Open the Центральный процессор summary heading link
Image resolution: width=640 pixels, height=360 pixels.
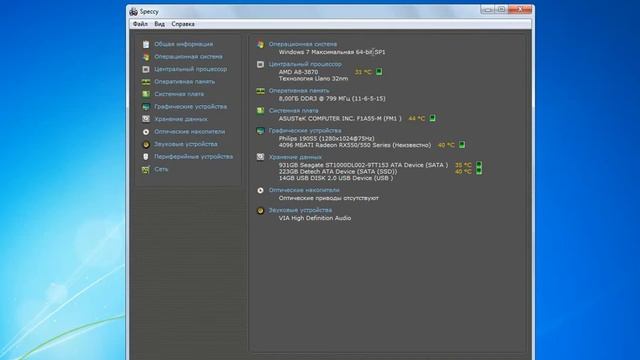click(305, 64)
